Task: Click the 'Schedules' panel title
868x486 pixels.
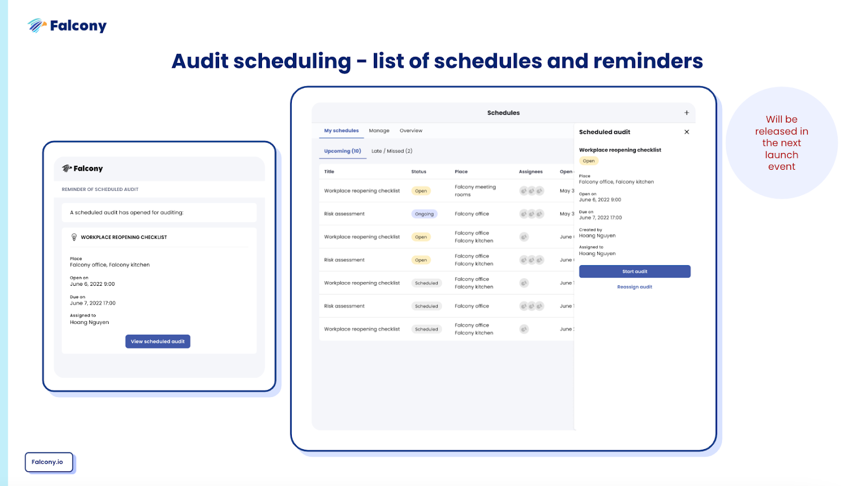Action: pos(503,113)
